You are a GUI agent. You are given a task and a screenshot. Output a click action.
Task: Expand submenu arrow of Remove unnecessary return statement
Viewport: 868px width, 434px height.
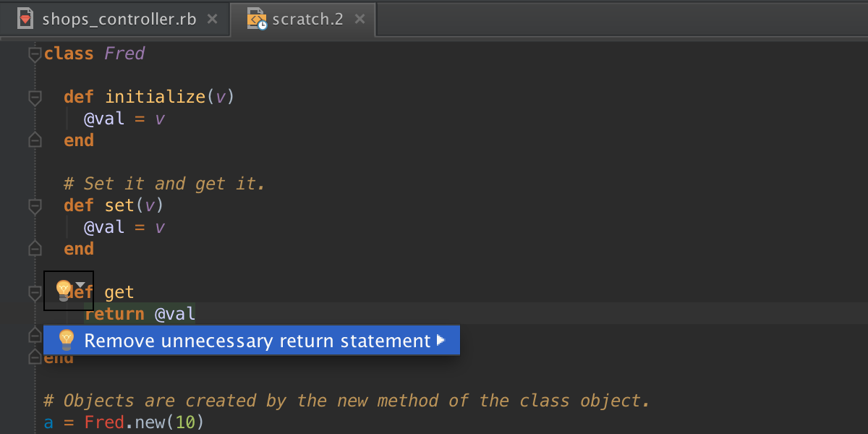click(441, 340)
